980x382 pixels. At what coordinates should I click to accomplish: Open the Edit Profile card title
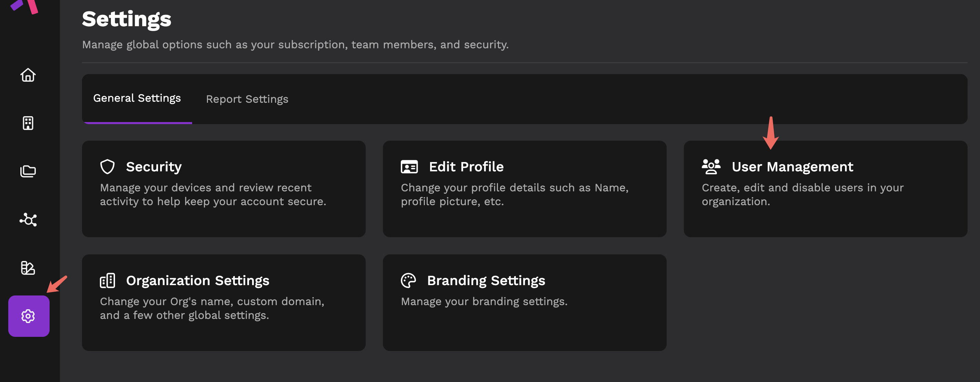point(466,167)
